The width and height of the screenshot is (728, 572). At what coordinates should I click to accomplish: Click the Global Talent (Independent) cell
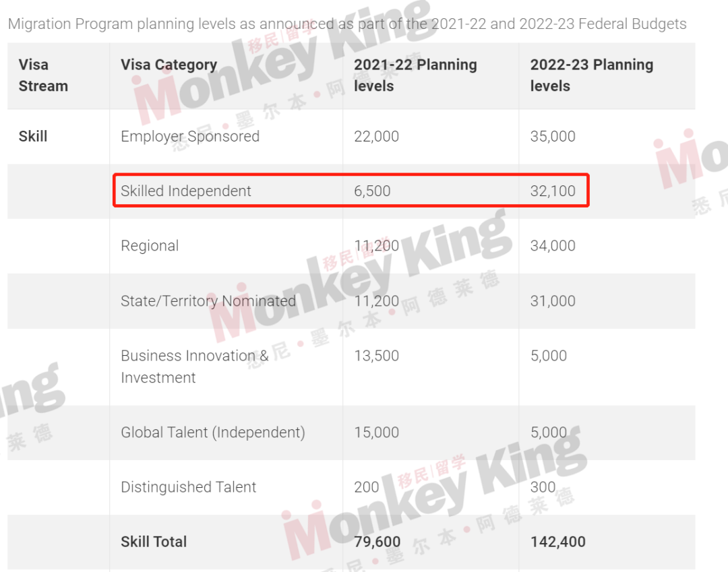click(x=212, y=433)
